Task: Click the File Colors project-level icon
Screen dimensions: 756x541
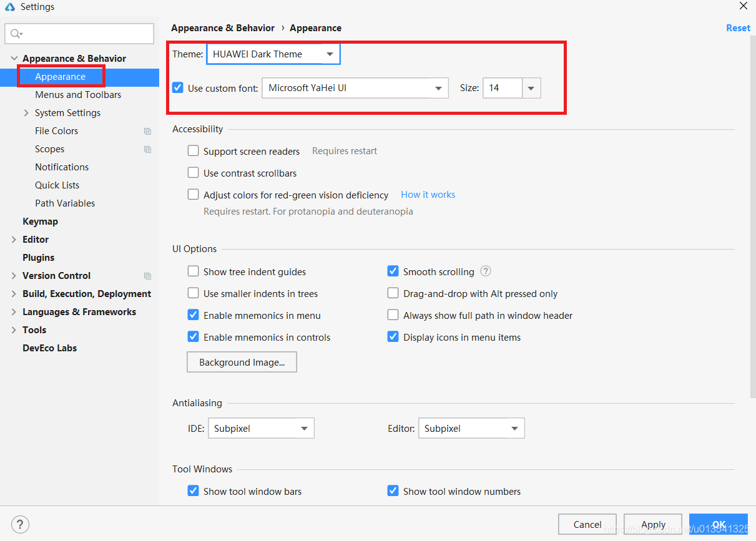Action: tap(147, 131)
